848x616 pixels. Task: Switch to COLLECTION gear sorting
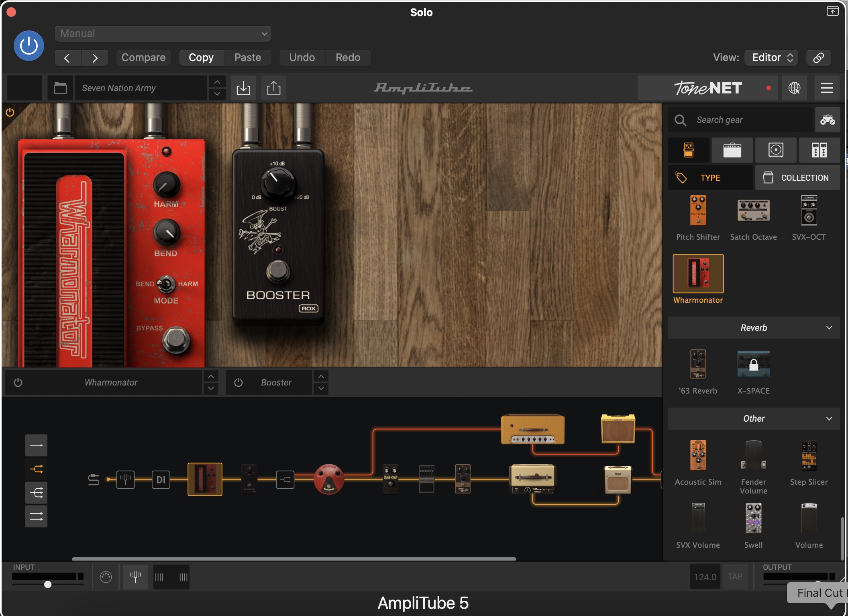[x=797, y=177]
